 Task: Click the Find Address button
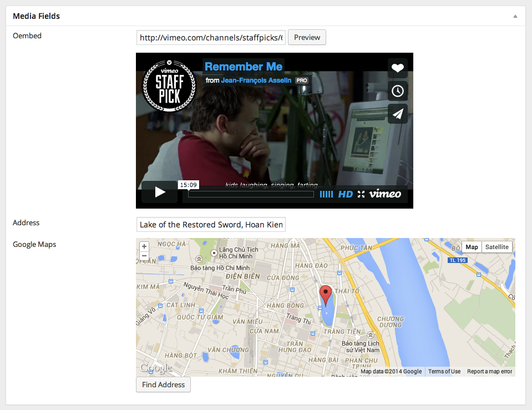click(163, 384)
